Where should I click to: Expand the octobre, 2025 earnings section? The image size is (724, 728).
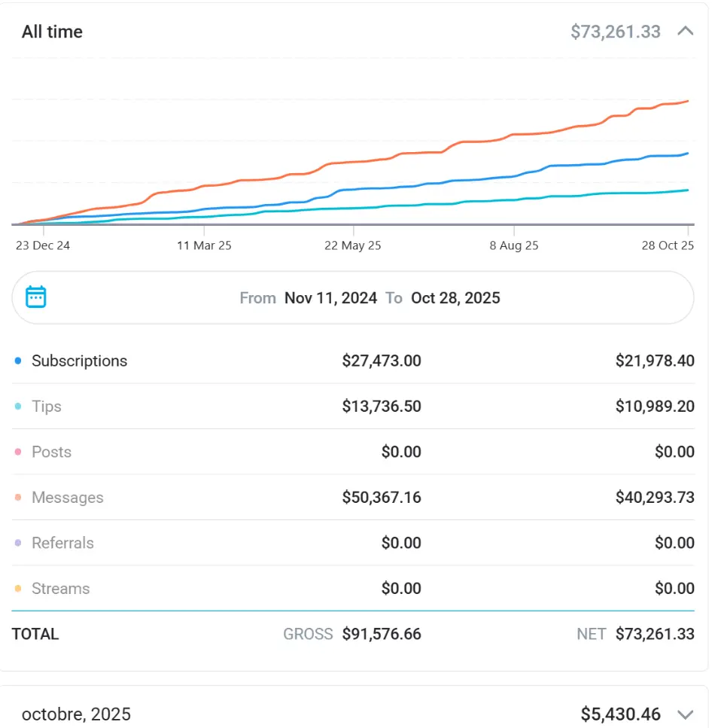pos(685,714)
